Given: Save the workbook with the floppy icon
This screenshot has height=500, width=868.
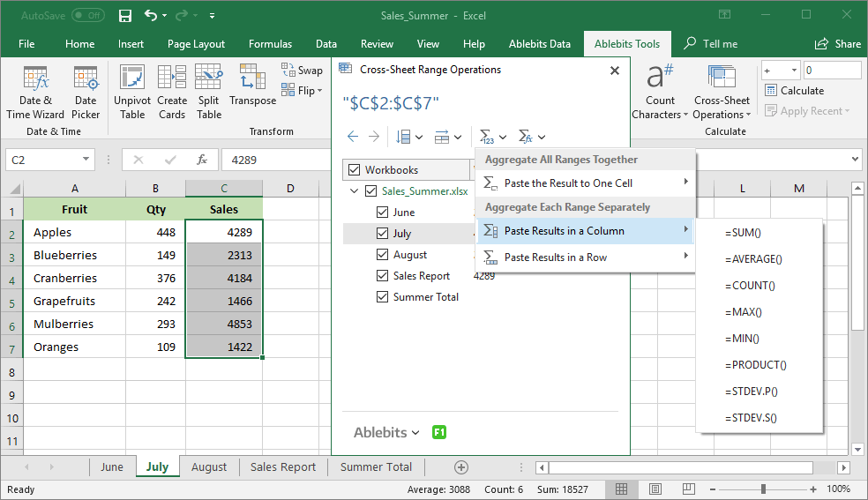Looking at the screenshot, I should pos(125,16).
